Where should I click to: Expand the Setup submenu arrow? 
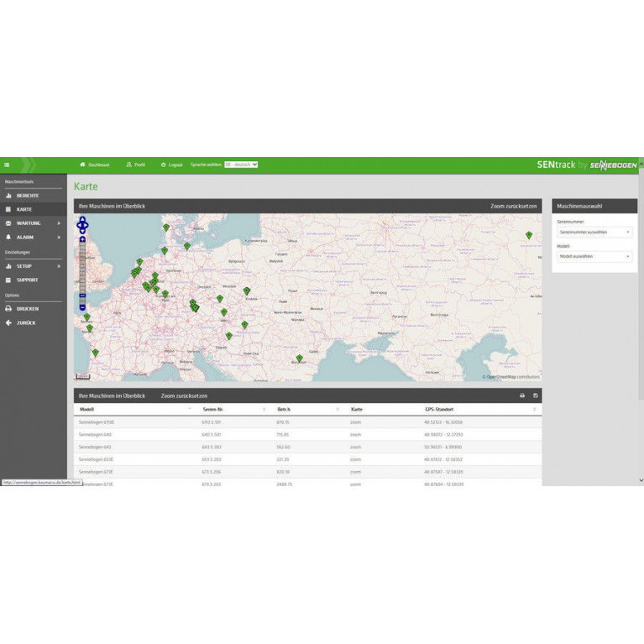tap(59, 266)
